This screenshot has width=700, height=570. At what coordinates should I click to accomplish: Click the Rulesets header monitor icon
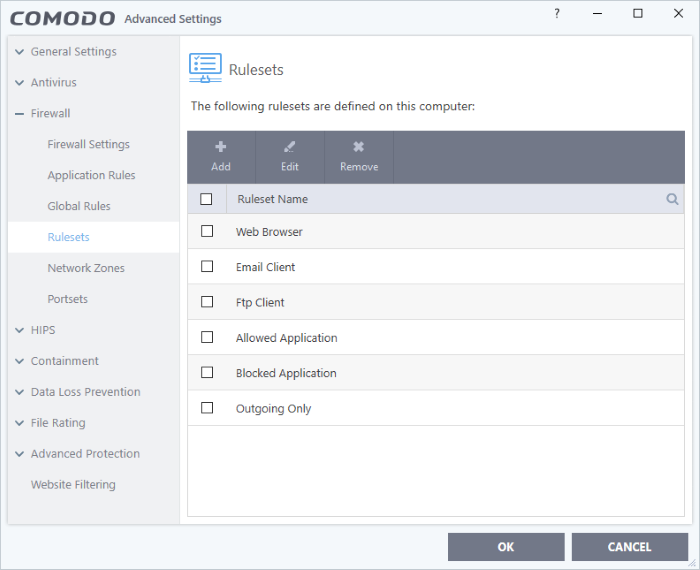[205, 68]
